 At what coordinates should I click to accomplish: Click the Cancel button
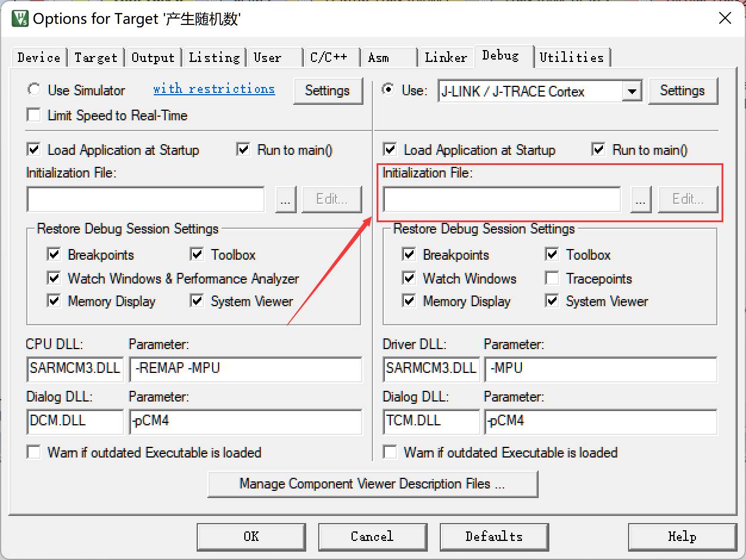[372, 537]
